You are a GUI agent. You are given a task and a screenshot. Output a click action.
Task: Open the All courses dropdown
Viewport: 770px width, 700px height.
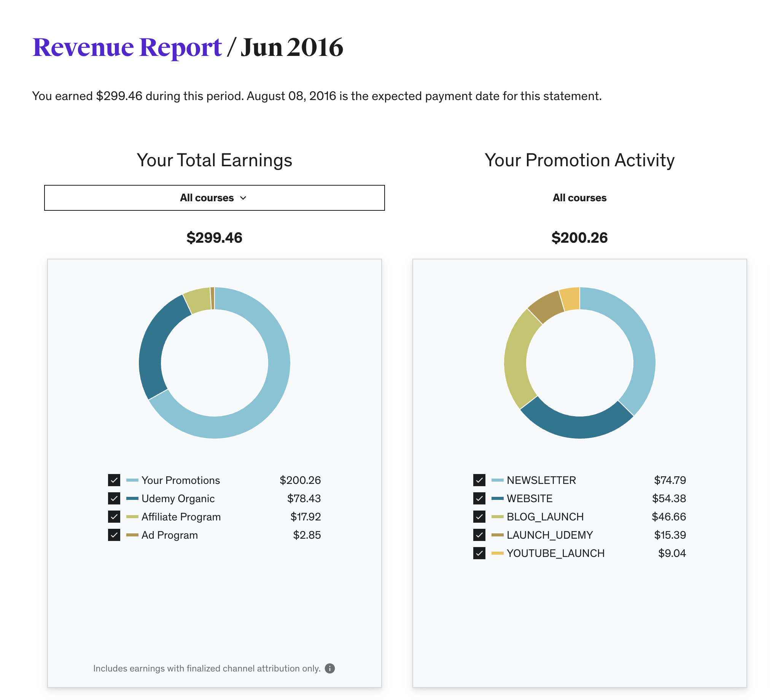[x=214, y=198]
